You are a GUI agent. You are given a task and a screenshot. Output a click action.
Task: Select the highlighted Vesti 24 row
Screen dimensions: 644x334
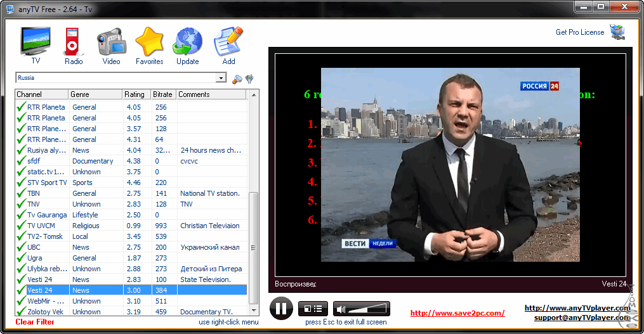tap(131, 290)
